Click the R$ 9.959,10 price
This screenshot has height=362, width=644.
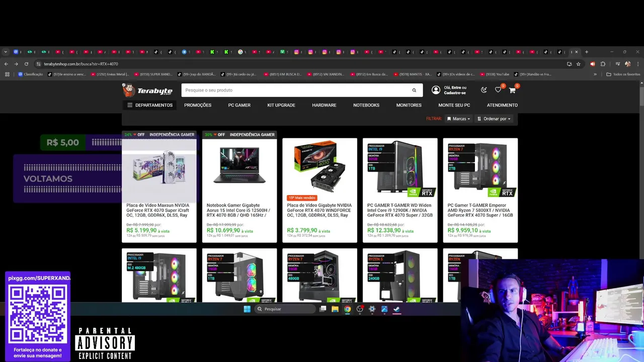point(463,230)
